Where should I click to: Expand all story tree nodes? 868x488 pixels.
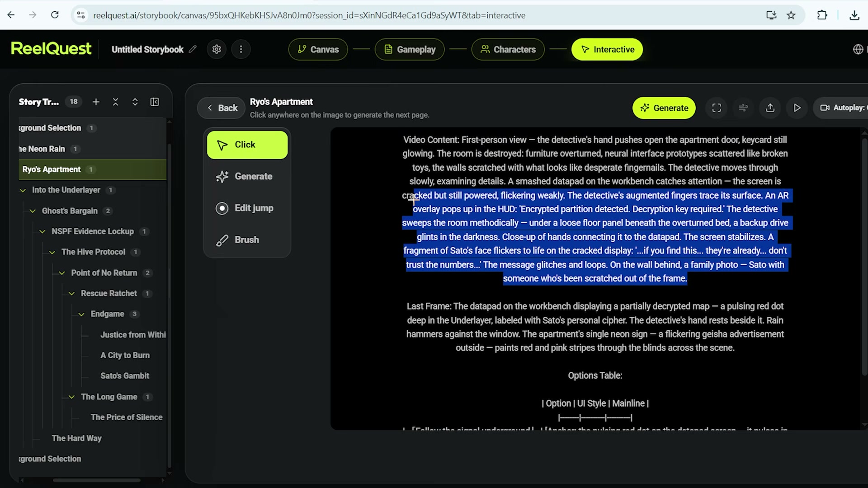(x=135, y=102)
